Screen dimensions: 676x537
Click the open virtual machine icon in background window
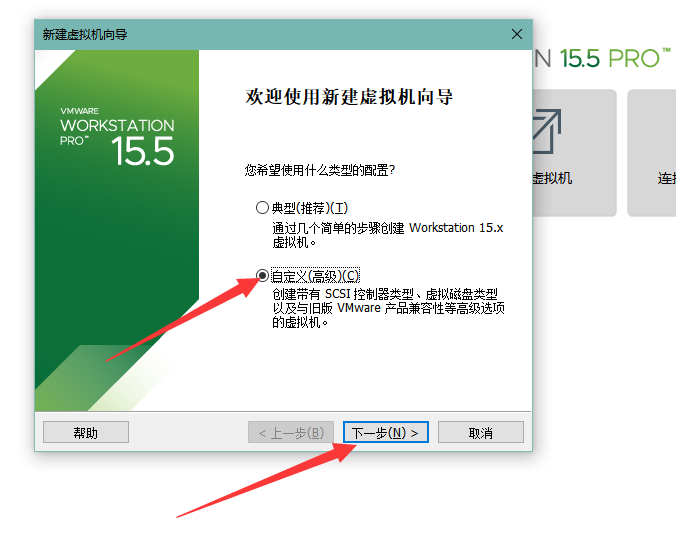click(547, 131)
